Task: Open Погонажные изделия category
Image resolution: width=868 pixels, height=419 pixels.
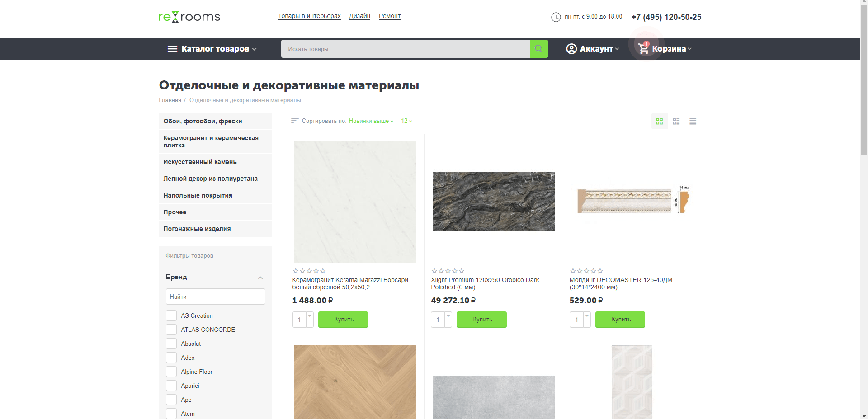Action: coord(216,229)
